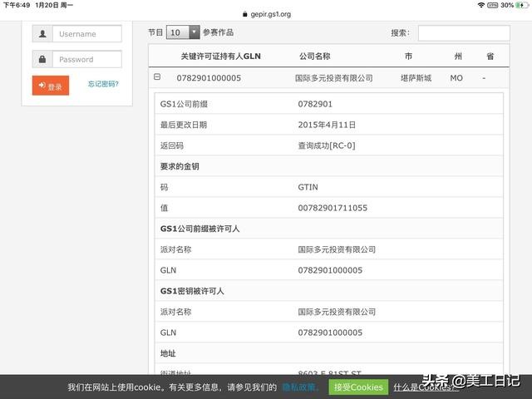The image size is (532, 399).
Task: Click the lock icon in the address bar
Action: (x=245, y=14)
